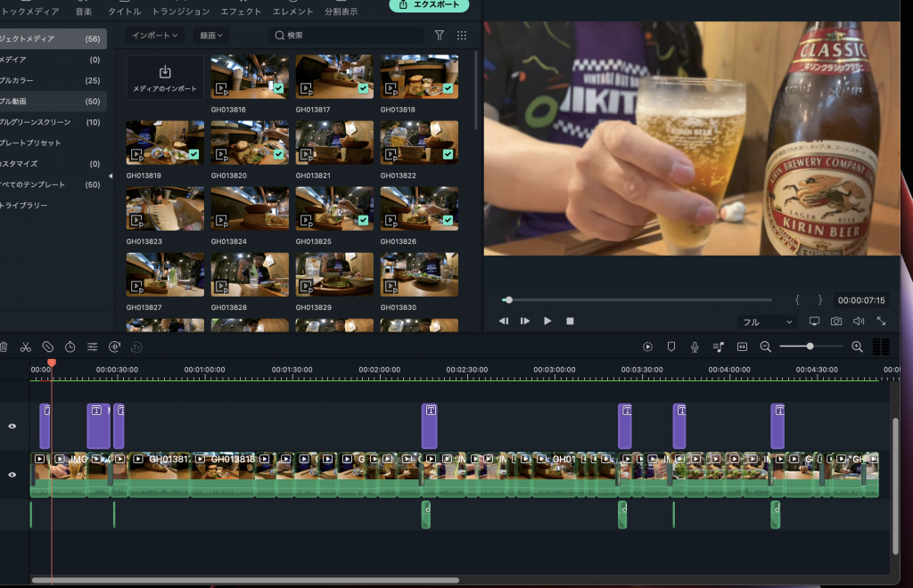Select the プロジェクトメディア (56) sidebar row

(x=53, y=39)
